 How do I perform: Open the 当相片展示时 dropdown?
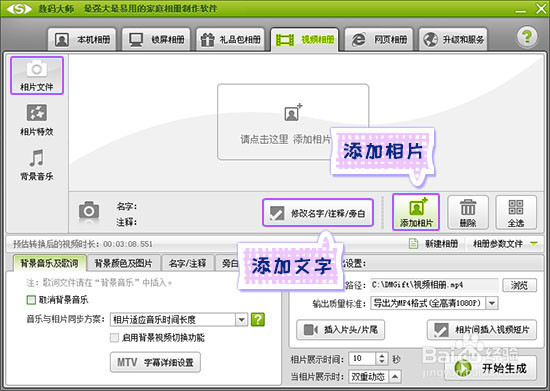point(375,377)
